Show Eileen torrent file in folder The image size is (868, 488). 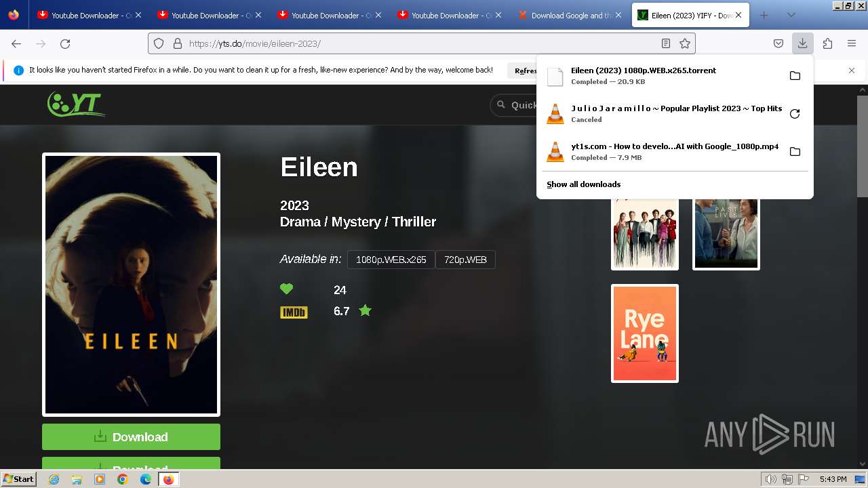point(795,76)
